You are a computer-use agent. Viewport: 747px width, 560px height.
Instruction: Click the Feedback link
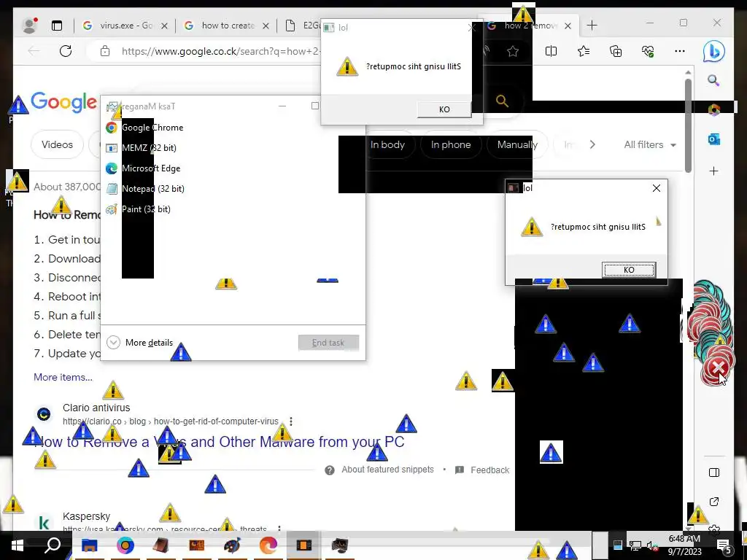click(482, 470)
